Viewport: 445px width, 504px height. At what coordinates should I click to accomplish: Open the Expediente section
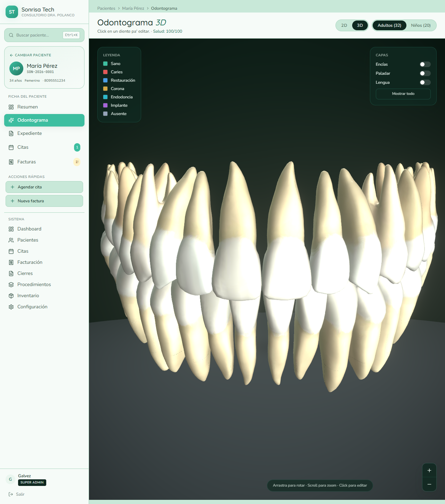44,133
